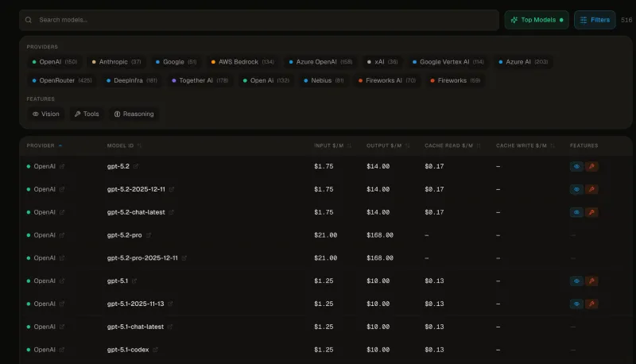Click vision eye badge in gpt-5.2-2025-12-11 row
Image resolution: width=636 pixels, height=364 pixels.
(x=576, y=189)
